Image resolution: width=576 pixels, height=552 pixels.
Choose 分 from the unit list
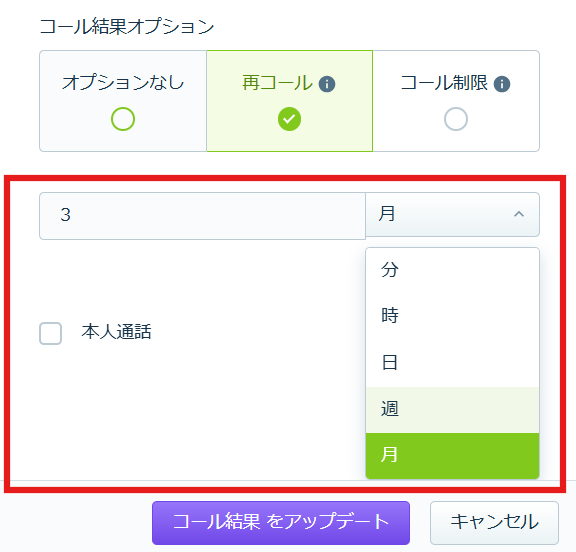point(452,271)
